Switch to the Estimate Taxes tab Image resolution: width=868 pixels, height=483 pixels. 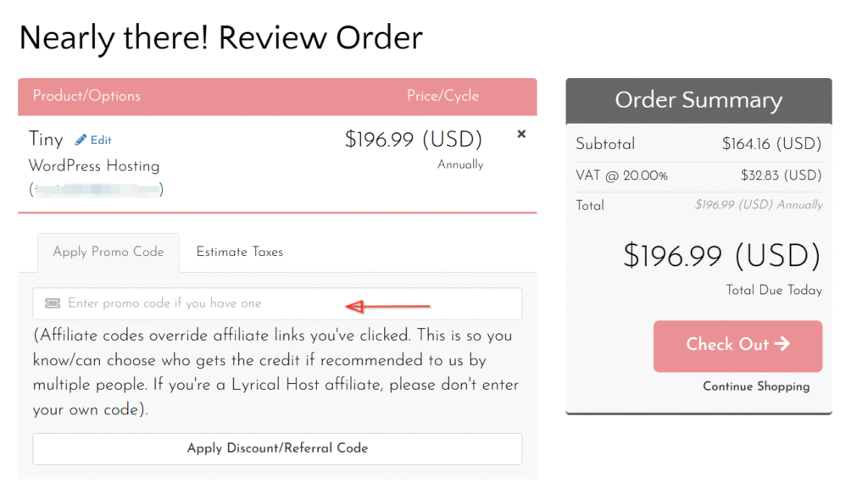[x=240, y=252]
